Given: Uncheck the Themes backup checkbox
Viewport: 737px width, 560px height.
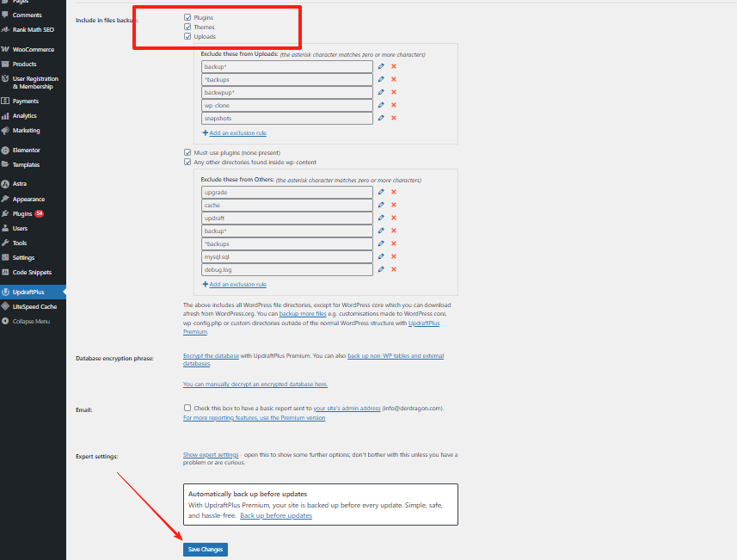Looking at the screenshot, I should click(187, 27).
